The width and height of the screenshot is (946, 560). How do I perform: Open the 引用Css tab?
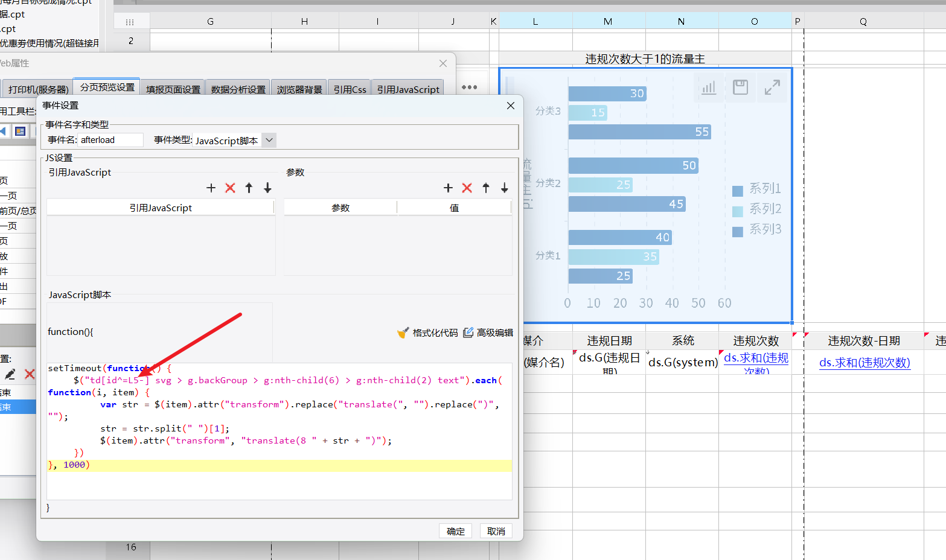pos(350,89)
